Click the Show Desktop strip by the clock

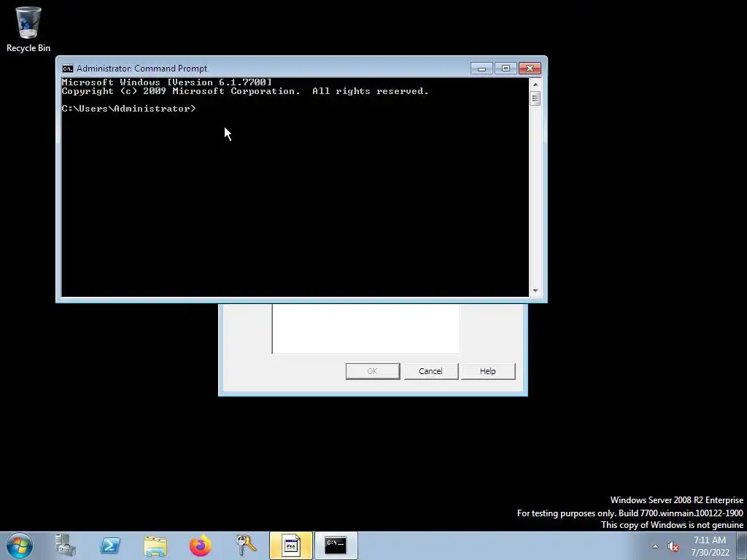point(742,545)
